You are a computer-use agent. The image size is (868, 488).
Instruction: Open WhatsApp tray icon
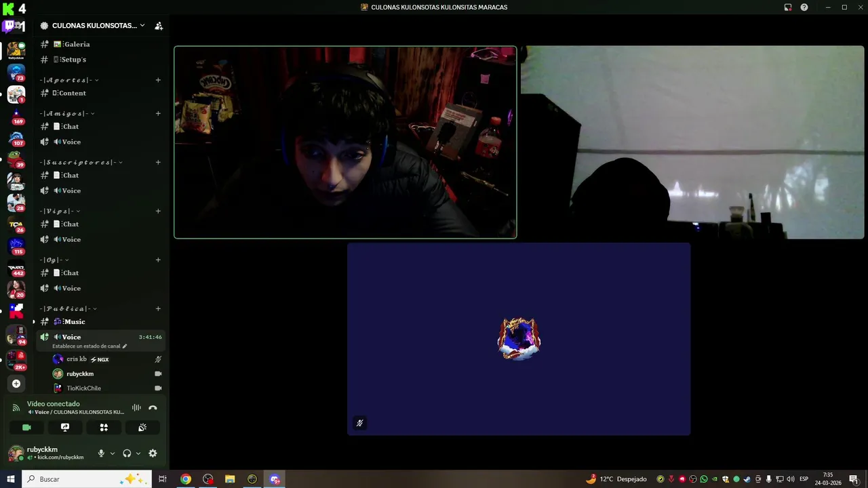704,479
